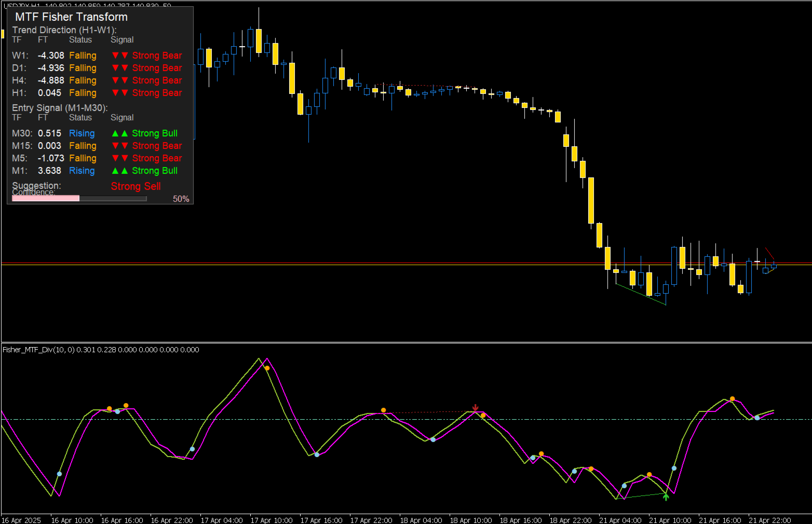The image size is (812, 524).
Task: Click the red Strong Bear arrows beside M5
Action: (x=119, y=158)
